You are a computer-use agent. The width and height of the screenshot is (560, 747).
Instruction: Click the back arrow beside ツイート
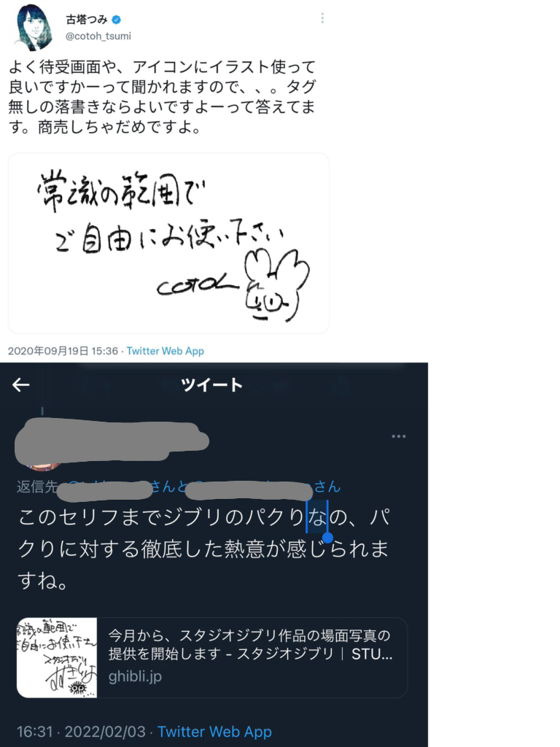[x=20, y=384]
